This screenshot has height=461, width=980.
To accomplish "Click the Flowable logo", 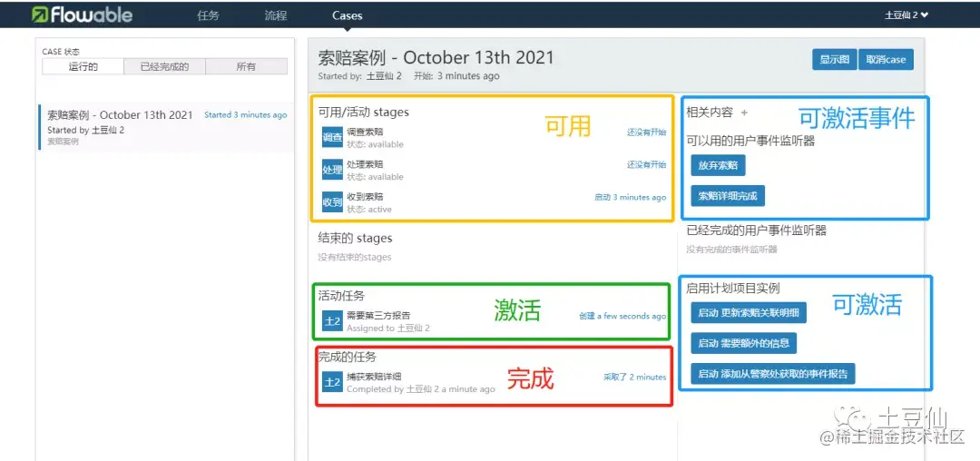I will pos(83,15).
